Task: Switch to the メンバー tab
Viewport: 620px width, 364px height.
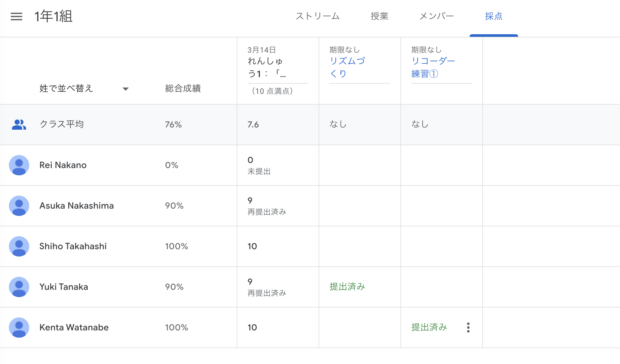Action: point(436,16)
